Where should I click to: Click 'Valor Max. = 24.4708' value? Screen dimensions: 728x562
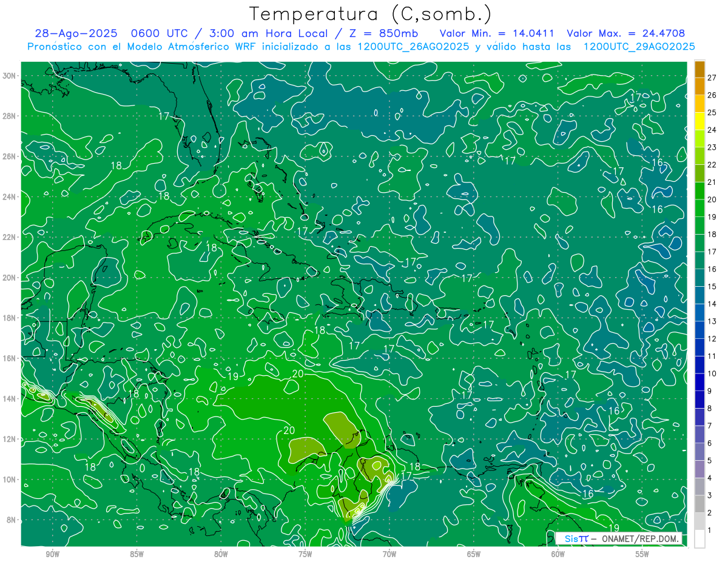click(x=625, y=33)
